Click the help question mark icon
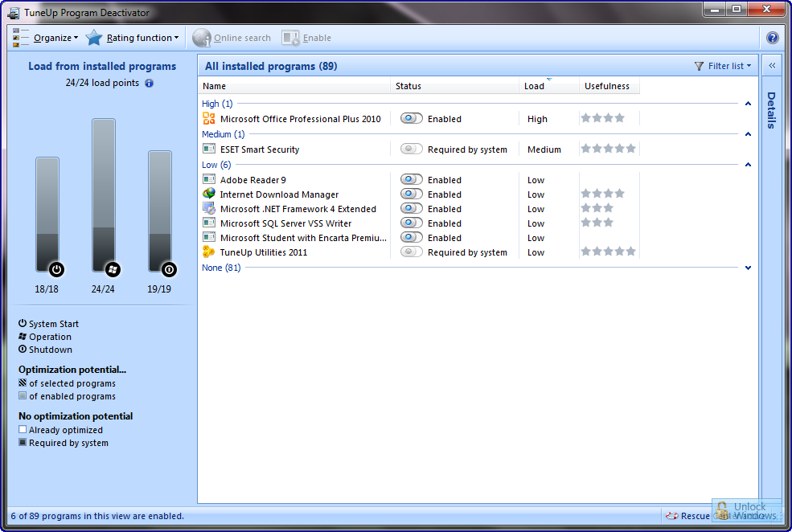Viewport: 792px width, 532px height. coord(772,38)
